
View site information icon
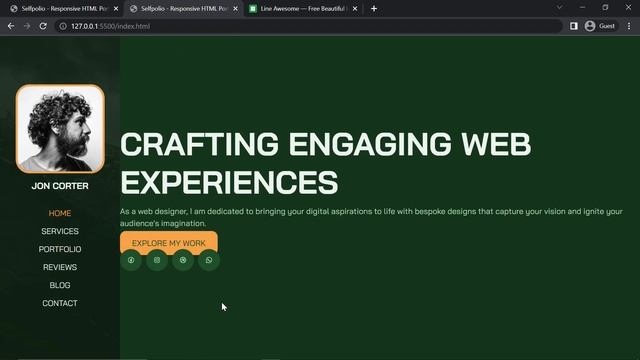point(63,26)
